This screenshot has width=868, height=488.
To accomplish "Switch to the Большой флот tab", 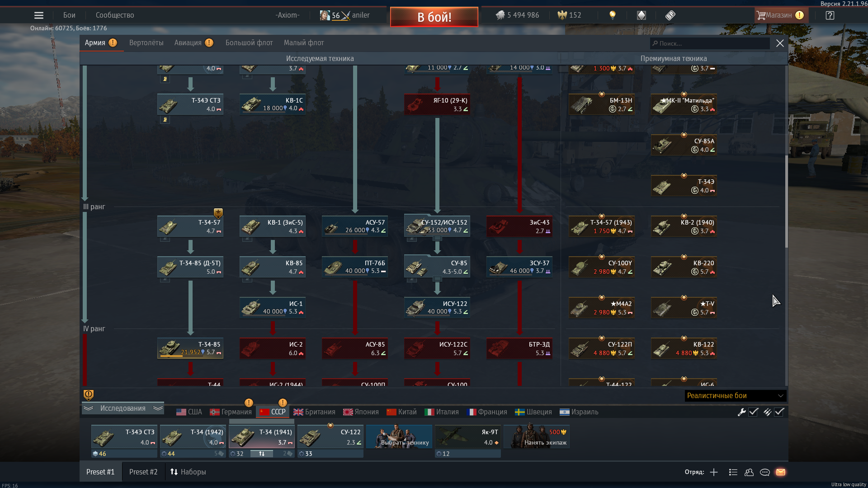I will pyautogui.click(x=249, y=43).
